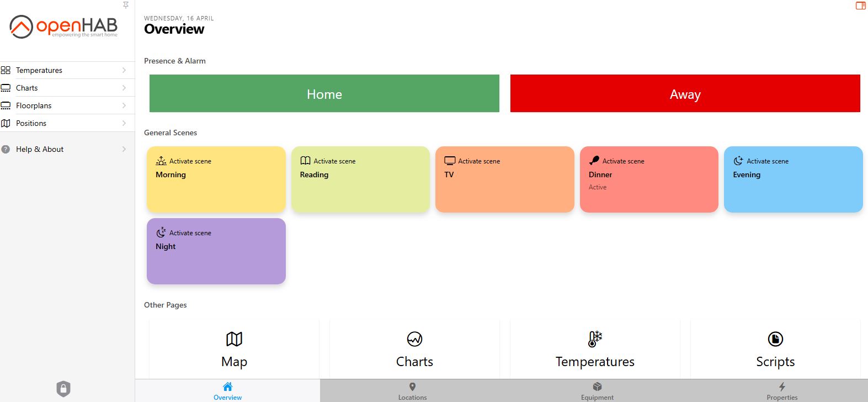Set presence to Home
Screen dimensions: 868x402
pyautogui.click(x=324, y=94)
